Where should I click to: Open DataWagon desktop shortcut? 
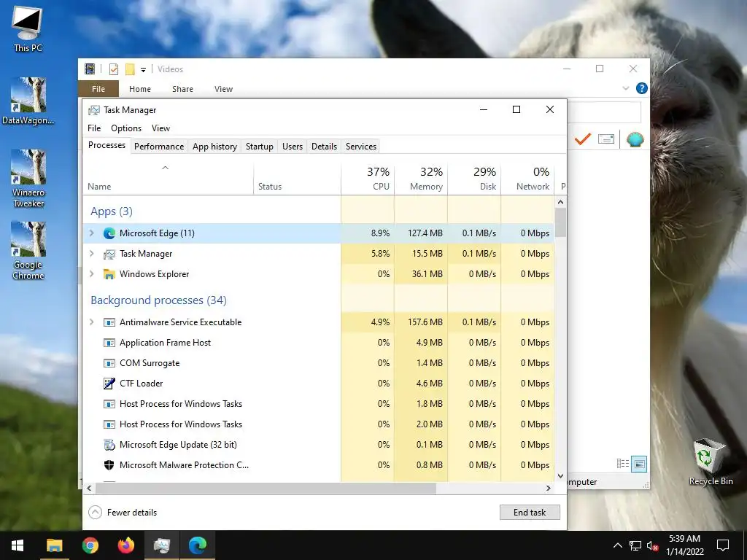28,101
